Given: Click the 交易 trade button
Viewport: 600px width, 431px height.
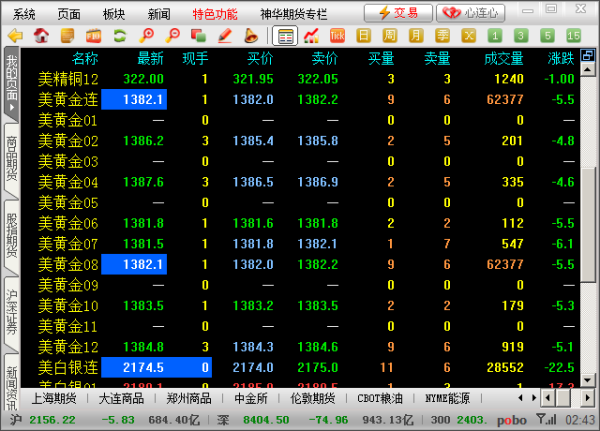Looking at the screenshot, I should [x=398, y=13].
